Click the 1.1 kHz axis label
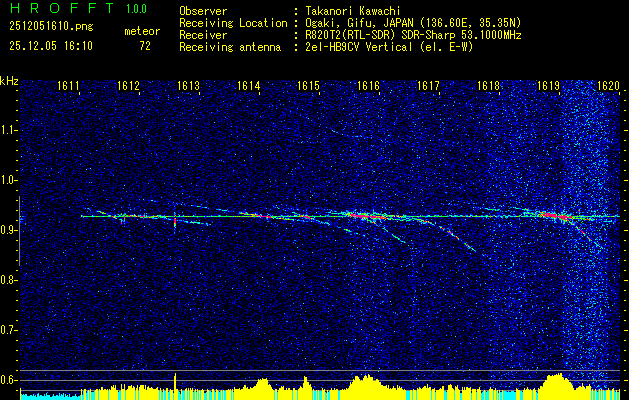The width and height of the screenshot is (629, 400). click(8, 130)
